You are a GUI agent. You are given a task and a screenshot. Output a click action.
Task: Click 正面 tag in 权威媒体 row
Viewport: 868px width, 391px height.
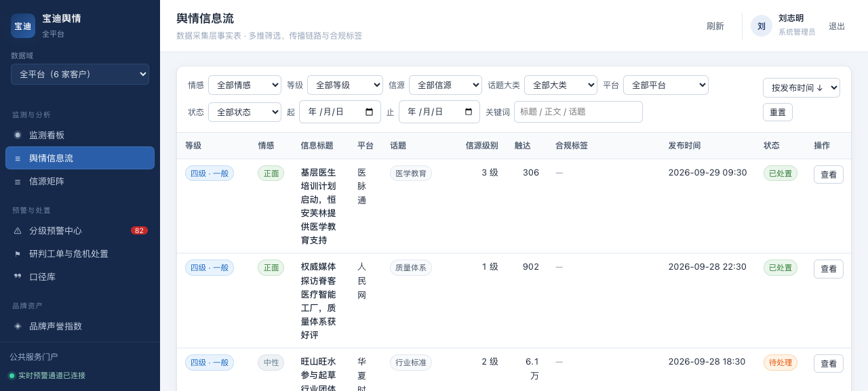[x=271, y=268]
